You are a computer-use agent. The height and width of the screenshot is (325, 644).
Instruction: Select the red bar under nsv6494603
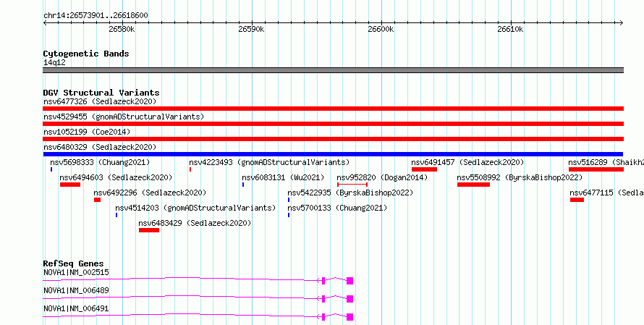69,185
